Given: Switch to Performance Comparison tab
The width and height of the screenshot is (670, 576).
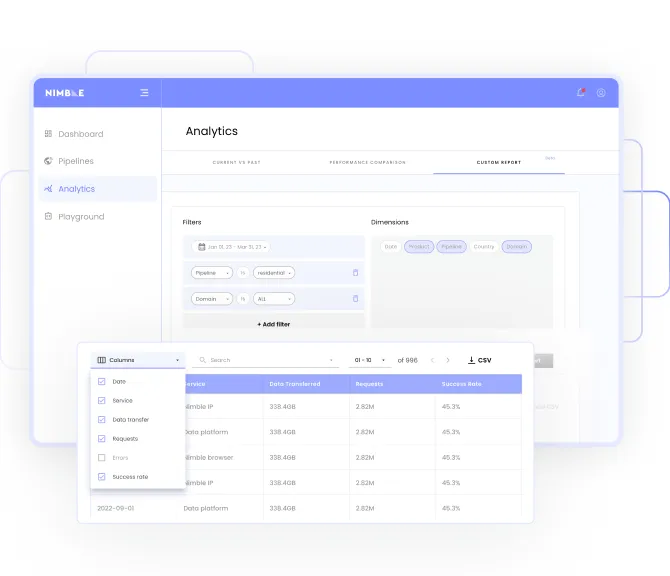Looking at the screenshot, I should [367, 162].
